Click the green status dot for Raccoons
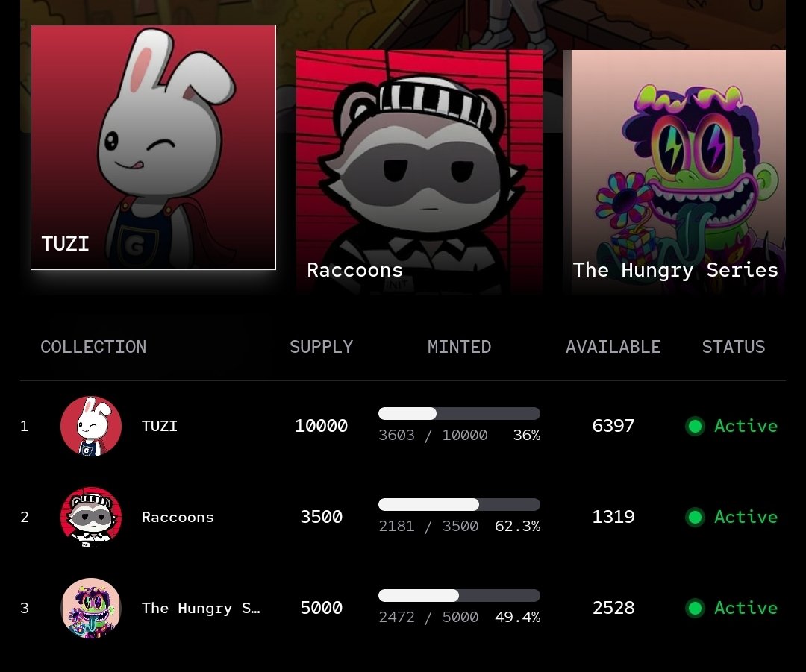 click(x=695, y=517)
